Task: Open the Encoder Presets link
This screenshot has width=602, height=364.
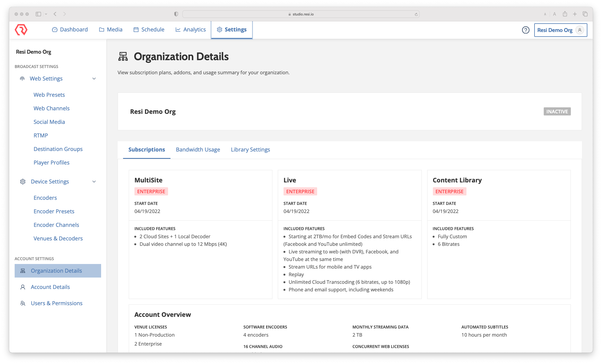Action: tap(54, 211)
